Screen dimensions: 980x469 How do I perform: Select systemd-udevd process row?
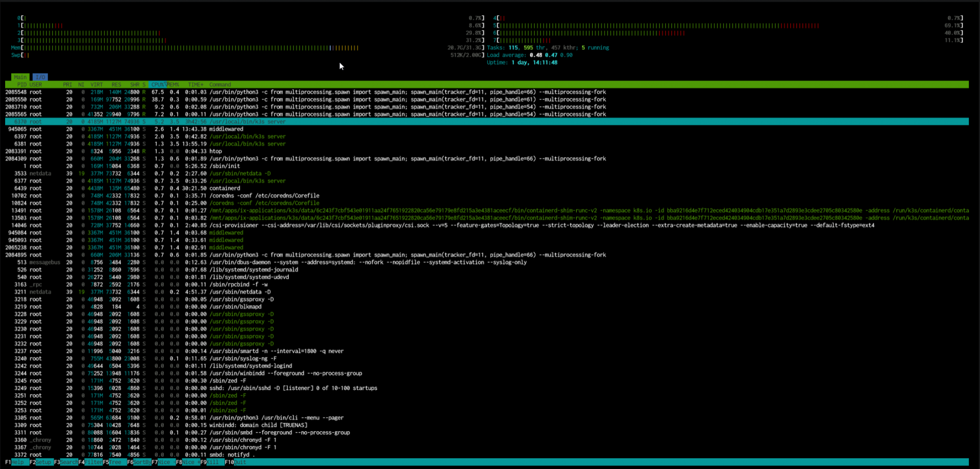coord(487,277)
